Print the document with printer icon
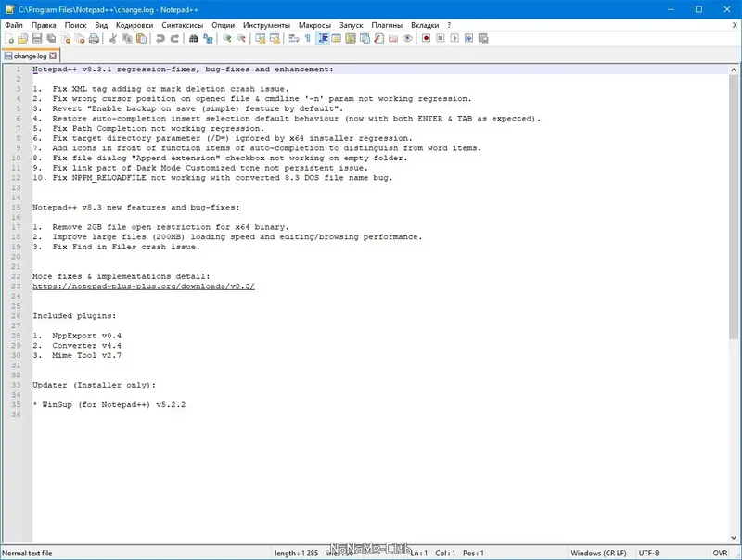The width and height of the screenshot is (742, 560). pos(95,39)
